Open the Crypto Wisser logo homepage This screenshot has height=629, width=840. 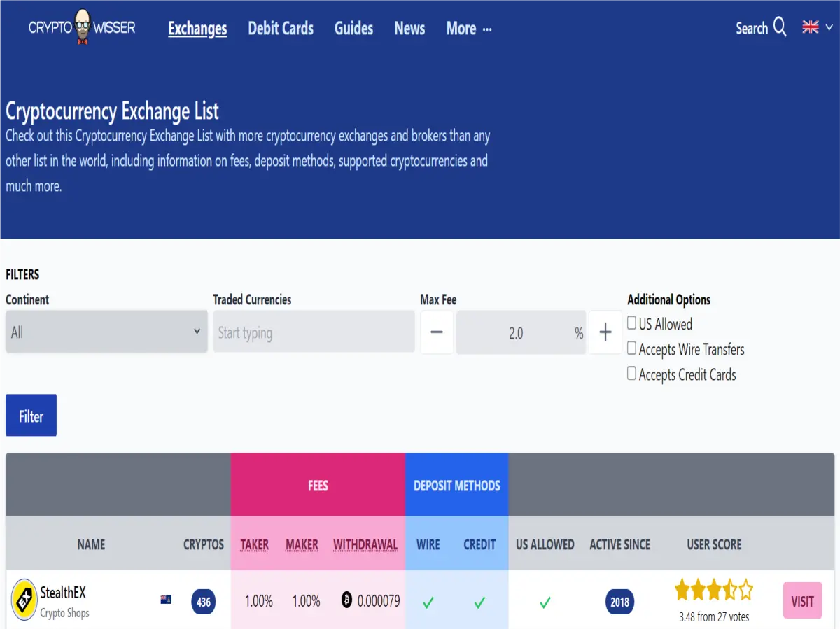coord(82,28)
